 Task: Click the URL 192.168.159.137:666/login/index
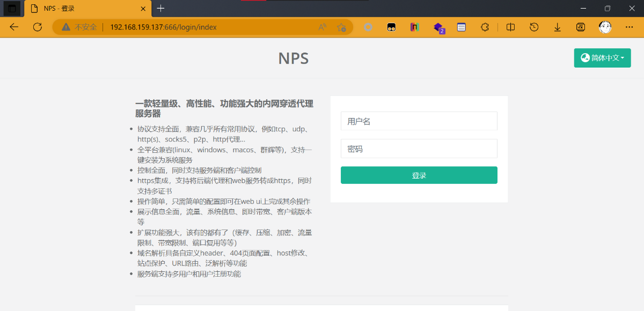pyautogui.click(x=163, y=27)
